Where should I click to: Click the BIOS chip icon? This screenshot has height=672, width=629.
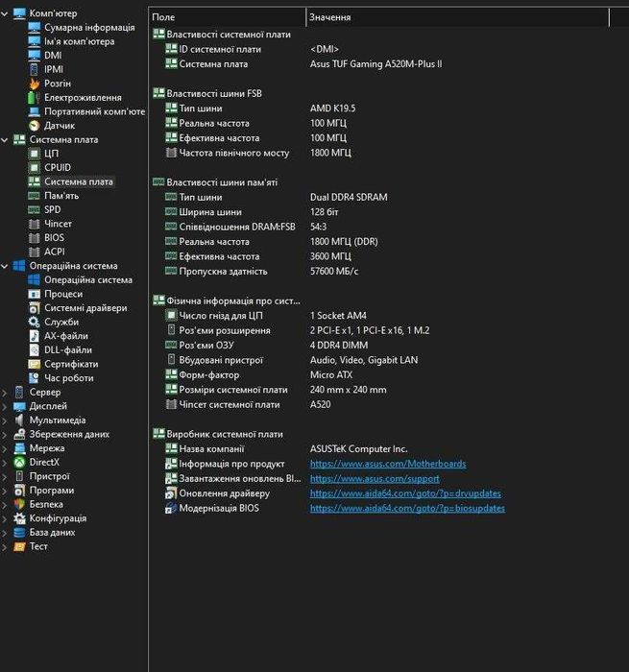pyautogui.click(x=35, y=238)
